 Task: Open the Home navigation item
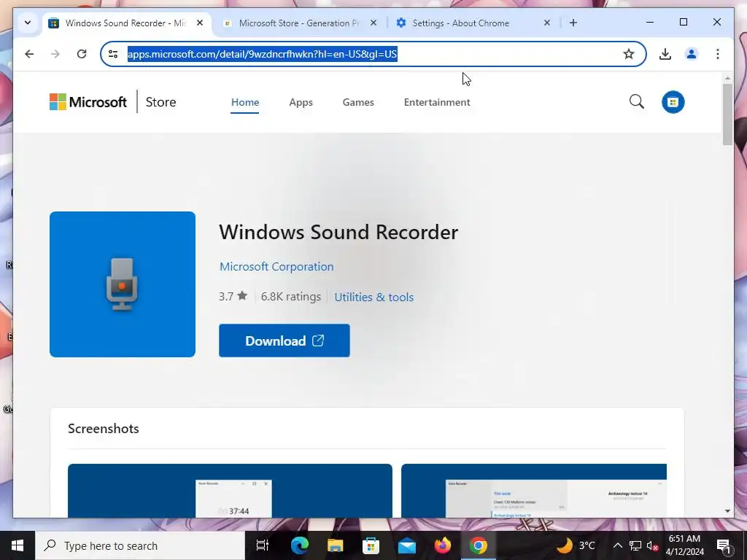click(x=245, y=102)
